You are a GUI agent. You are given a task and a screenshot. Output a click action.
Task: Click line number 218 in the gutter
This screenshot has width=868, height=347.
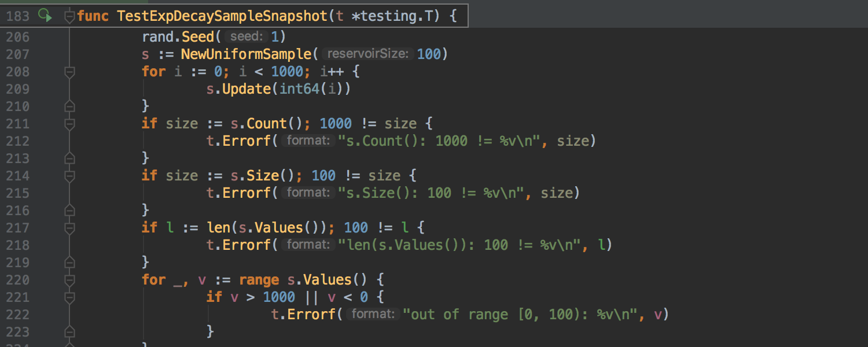[18, 245]
